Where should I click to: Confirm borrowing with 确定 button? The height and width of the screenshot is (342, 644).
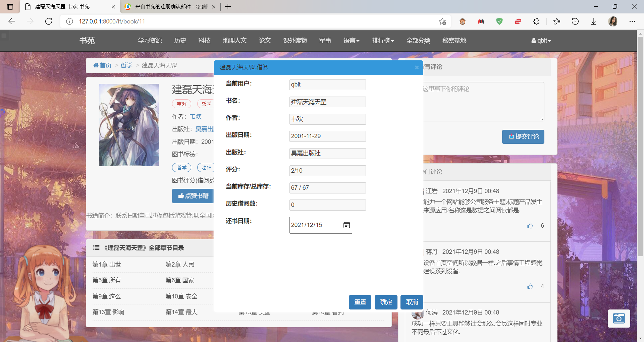coord(386,302)
